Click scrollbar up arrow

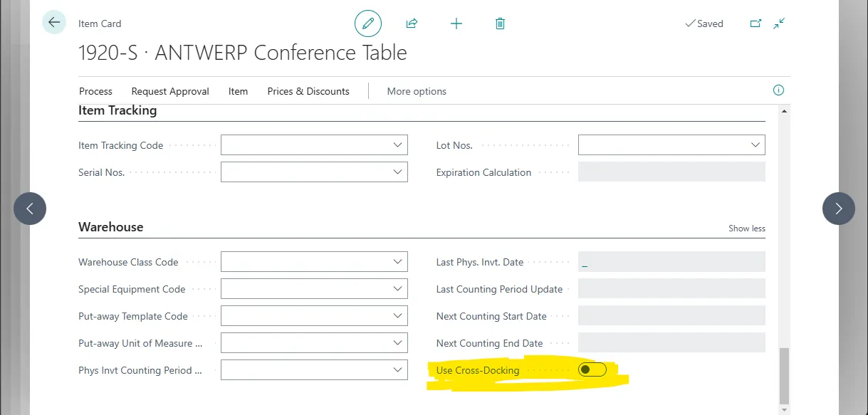pos(785,111)
